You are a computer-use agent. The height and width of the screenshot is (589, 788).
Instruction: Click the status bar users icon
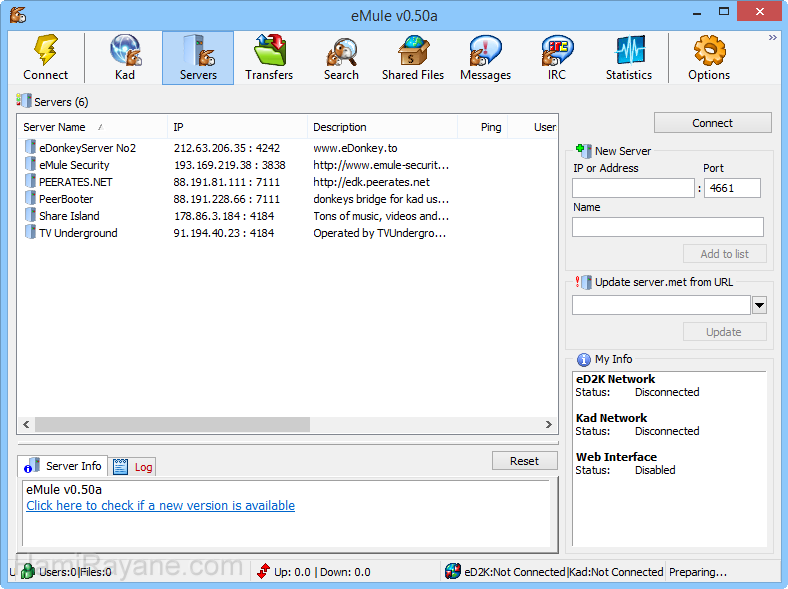click(x=28, y=571)
